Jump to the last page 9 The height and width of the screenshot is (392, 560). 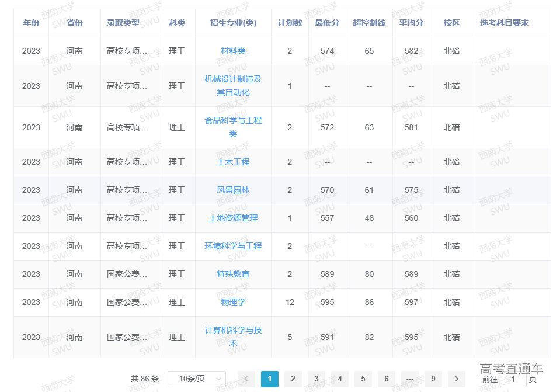(x=433, y=379)
